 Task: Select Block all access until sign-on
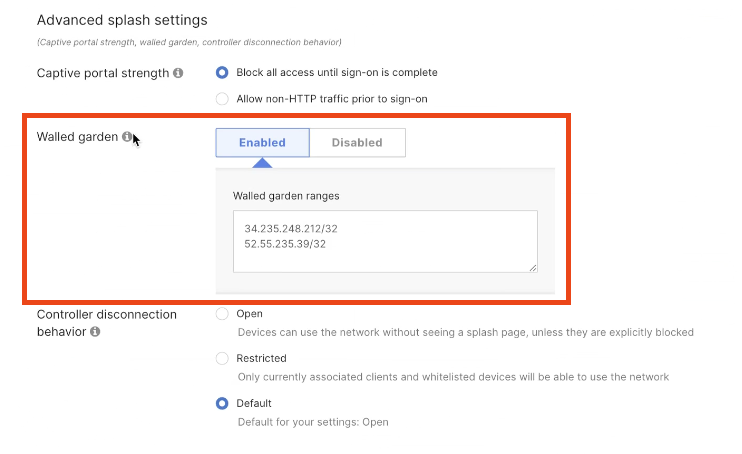(222, 72)
